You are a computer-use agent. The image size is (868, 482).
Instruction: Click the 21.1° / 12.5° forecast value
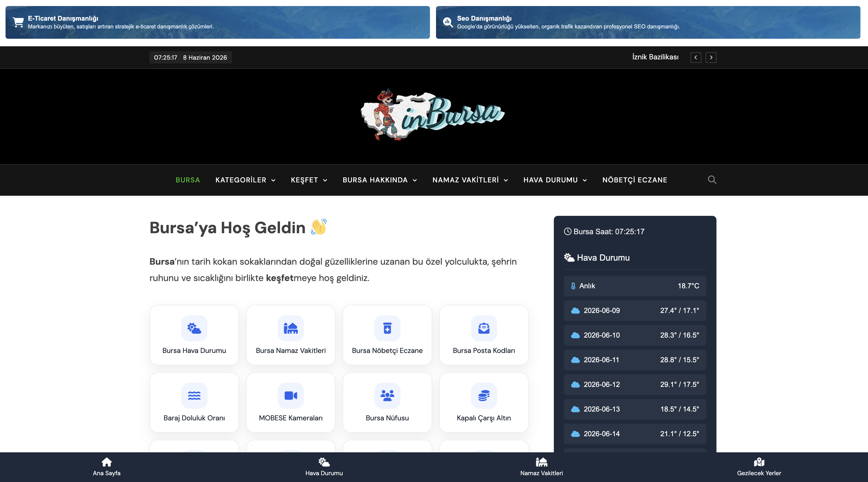679,434
